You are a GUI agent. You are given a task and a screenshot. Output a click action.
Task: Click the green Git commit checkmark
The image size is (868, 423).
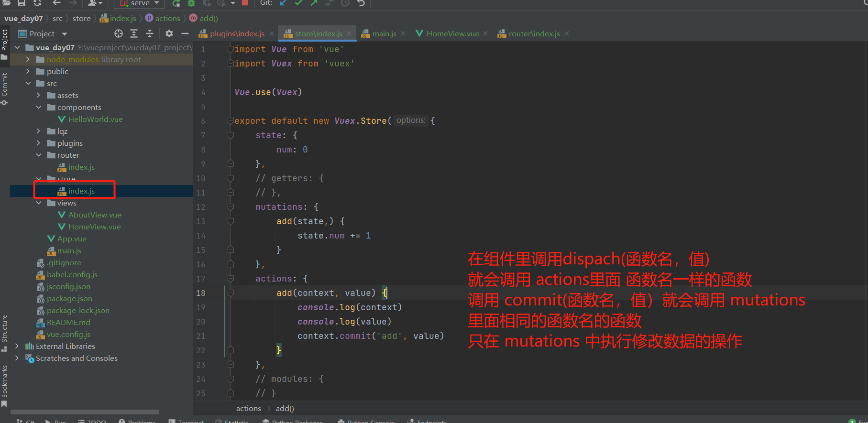pyautogui.click(x=299, y=3)
